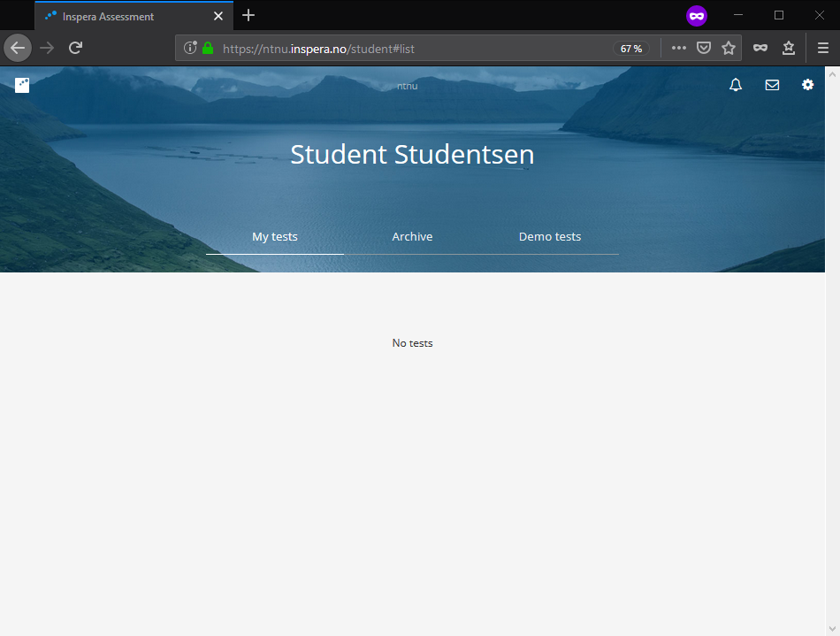Image resolution: width=840 pixels, height=636 pixels.
Task: Reload the page with refresh icon
Action: (x=75, y=48)
